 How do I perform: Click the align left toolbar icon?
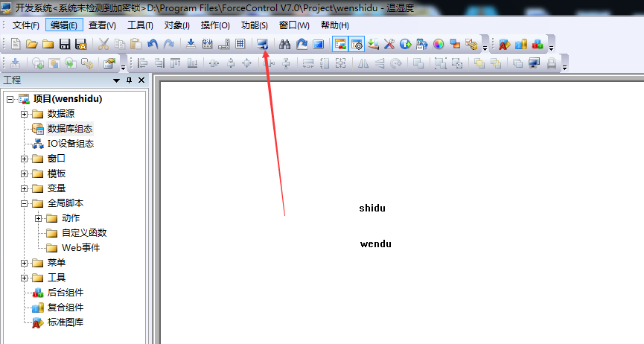click(x=142, y=63)
